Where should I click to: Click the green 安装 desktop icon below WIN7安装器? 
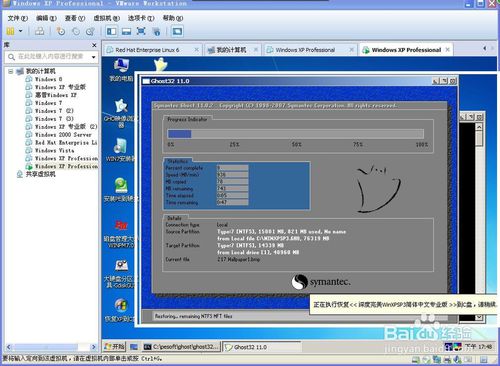[x=121, y=190]
